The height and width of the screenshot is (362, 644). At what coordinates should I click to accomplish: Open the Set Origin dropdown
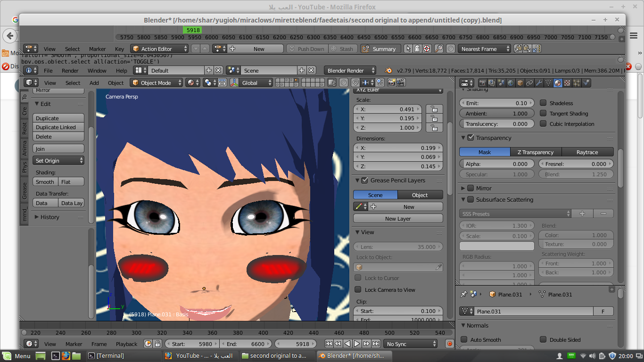click(x=58, y=161)
